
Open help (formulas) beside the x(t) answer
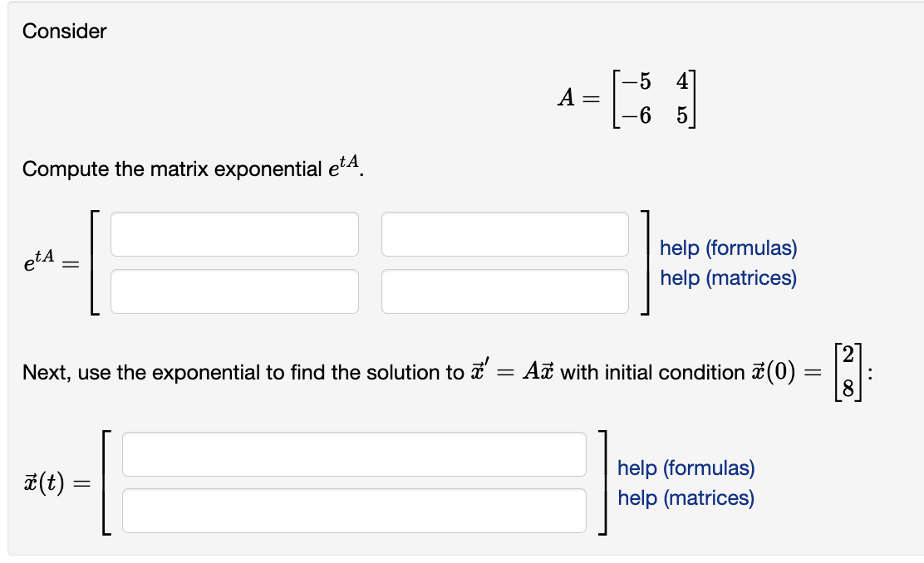click(x=687, y=468)
